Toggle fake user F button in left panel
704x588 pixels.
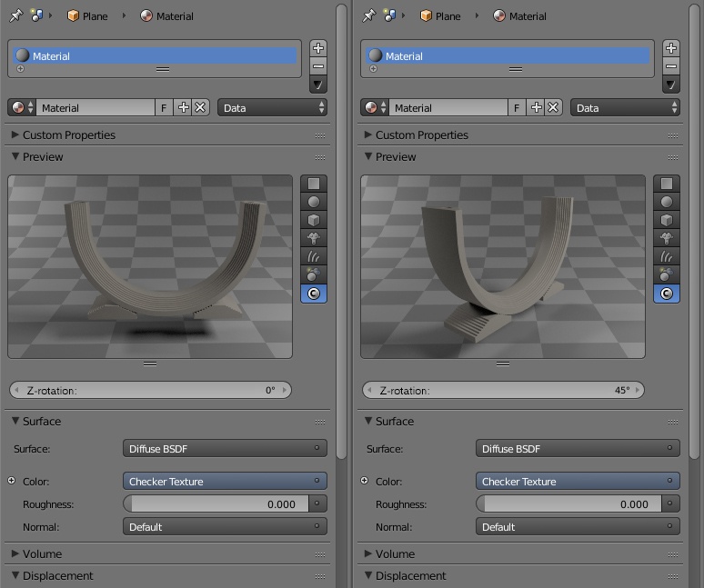pyautogui.click(x=164, y=107)
